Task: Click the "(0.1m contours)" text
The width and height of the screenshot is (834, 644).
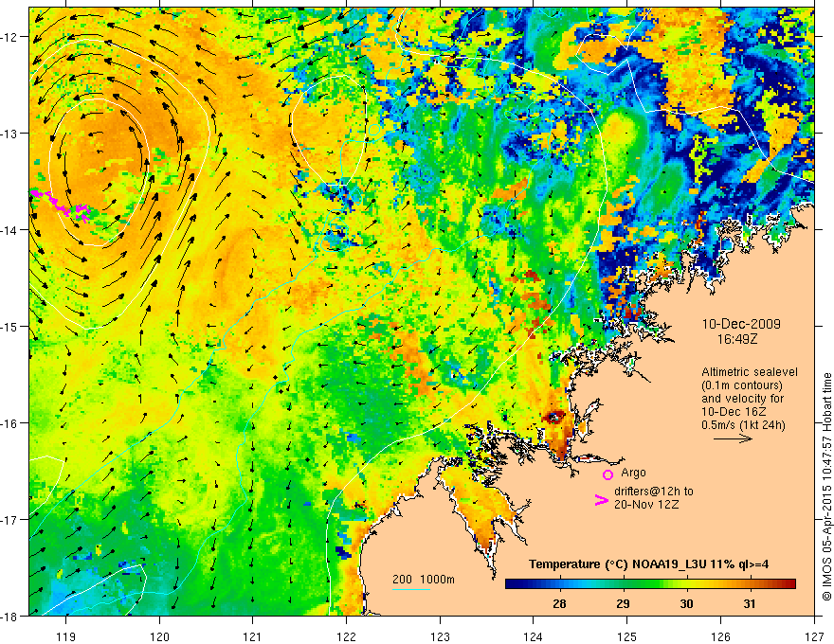Action: point(742,385)
